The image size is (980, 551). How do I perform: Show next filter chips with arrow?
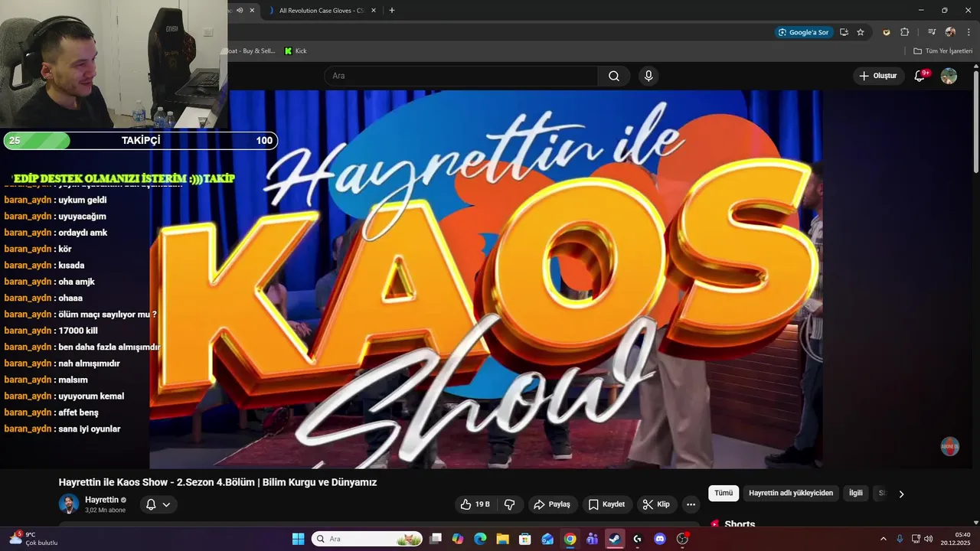[x=901, y=494]
